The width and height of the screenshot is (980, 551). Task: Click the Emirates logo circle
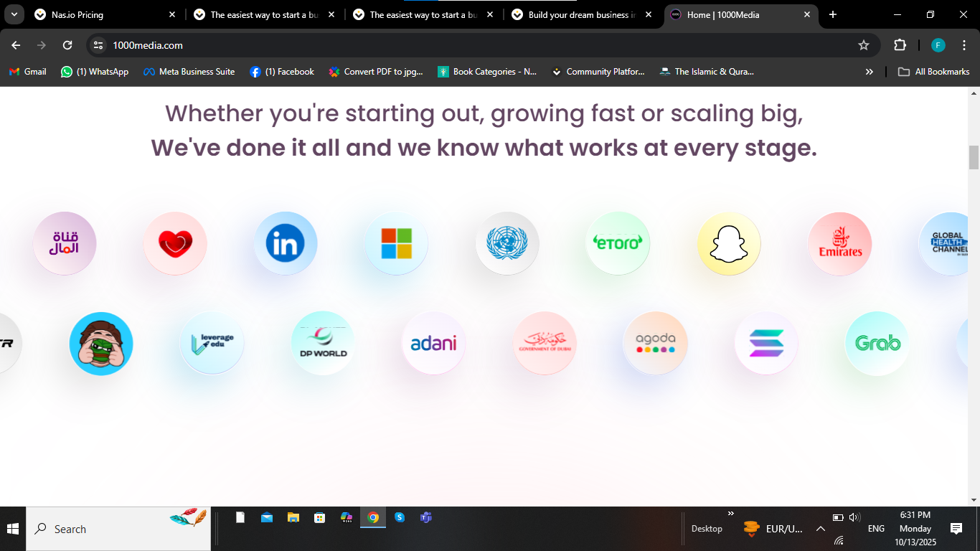click(840, 244)
